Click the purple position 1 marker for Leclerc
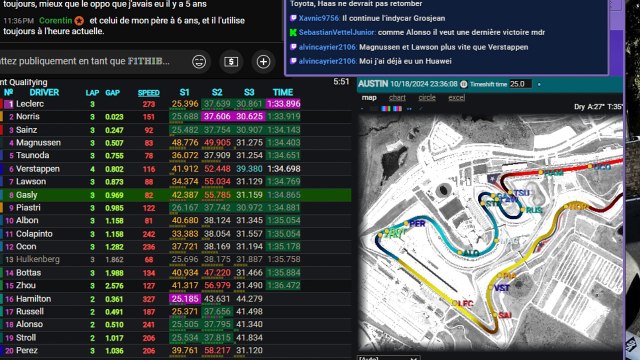Screen dimensions: 640x360 pos(9,104)
